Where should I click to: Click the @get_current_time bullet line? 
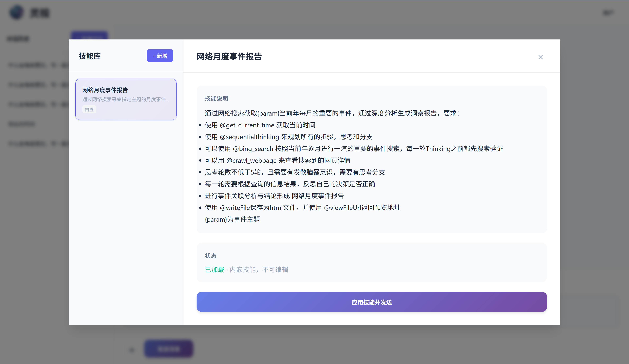point(260,125)
